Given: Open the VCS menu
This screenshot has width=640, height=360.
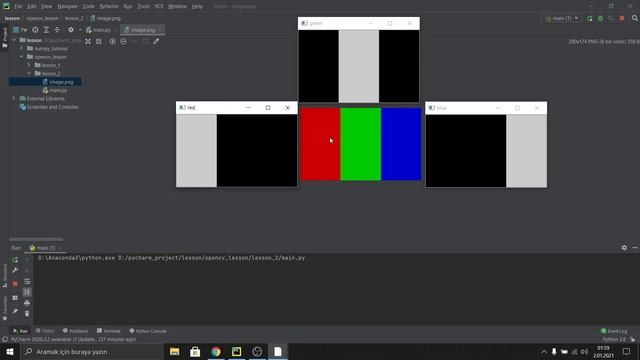Looking at the screenshot, I should (159, 7).
